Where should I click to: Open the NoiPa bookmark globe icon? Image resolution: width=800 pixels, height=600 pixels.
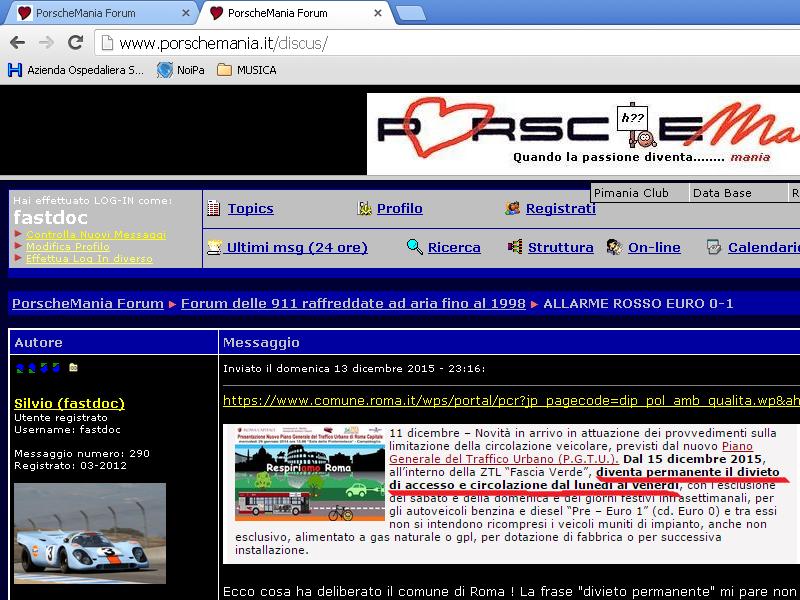tap(165, 70)
